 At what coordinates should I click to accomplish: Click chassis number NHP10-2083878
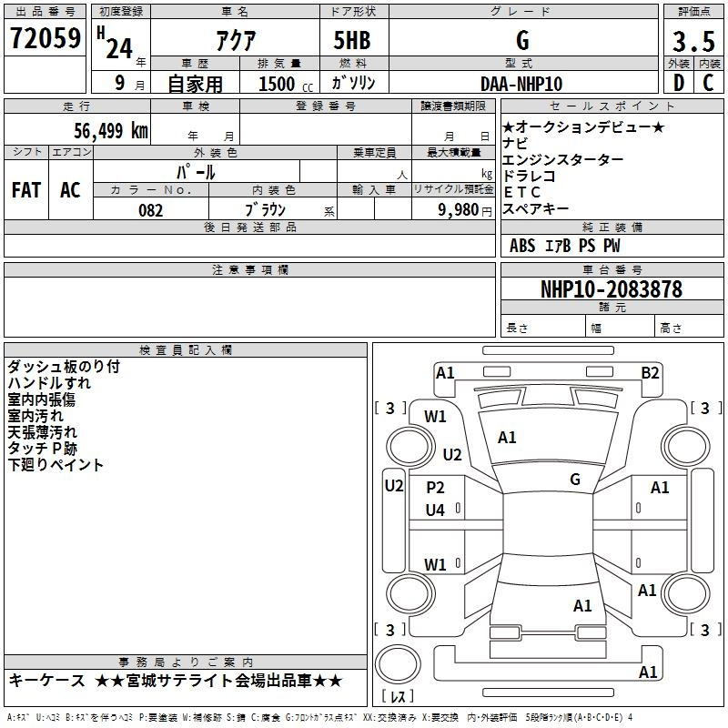[611, 289]
